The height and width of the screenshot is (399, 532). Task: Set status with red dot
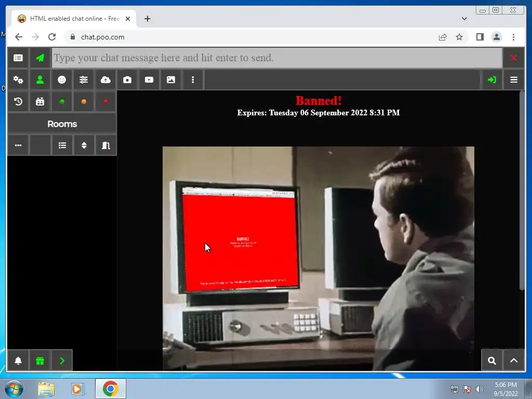coord(105,101)
